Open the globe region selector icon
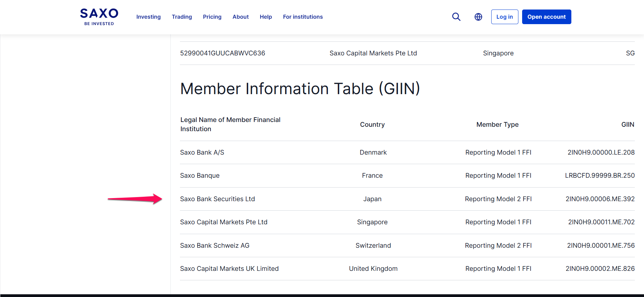The height and width of the screenshot is (297, 644). 478,17
